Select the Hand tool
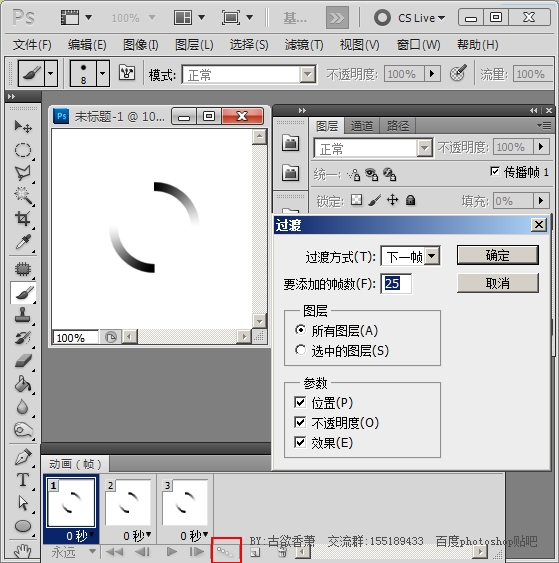The image size is (559, 563). [x=23, y=550]
